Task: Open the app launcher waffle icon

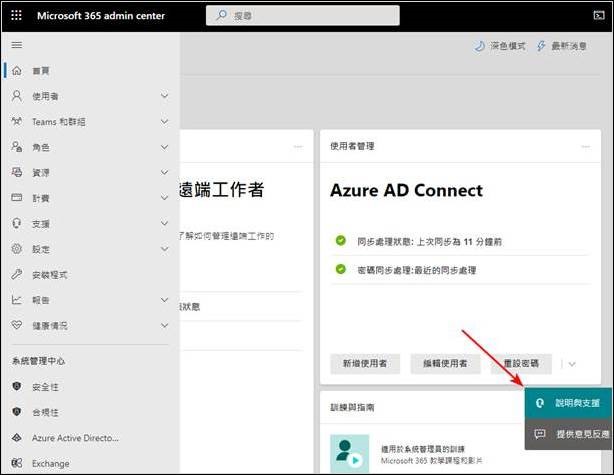Action: pos(17,17)
